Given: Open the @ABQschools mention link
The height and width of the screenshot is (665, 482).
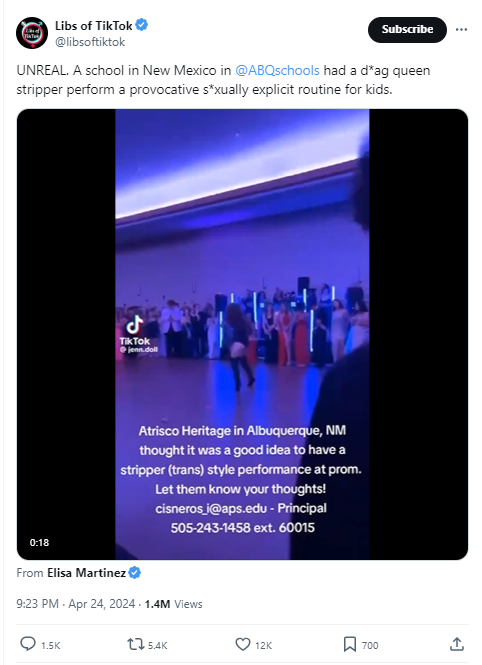Looking at the screenshot, I should tap(277, 70).
